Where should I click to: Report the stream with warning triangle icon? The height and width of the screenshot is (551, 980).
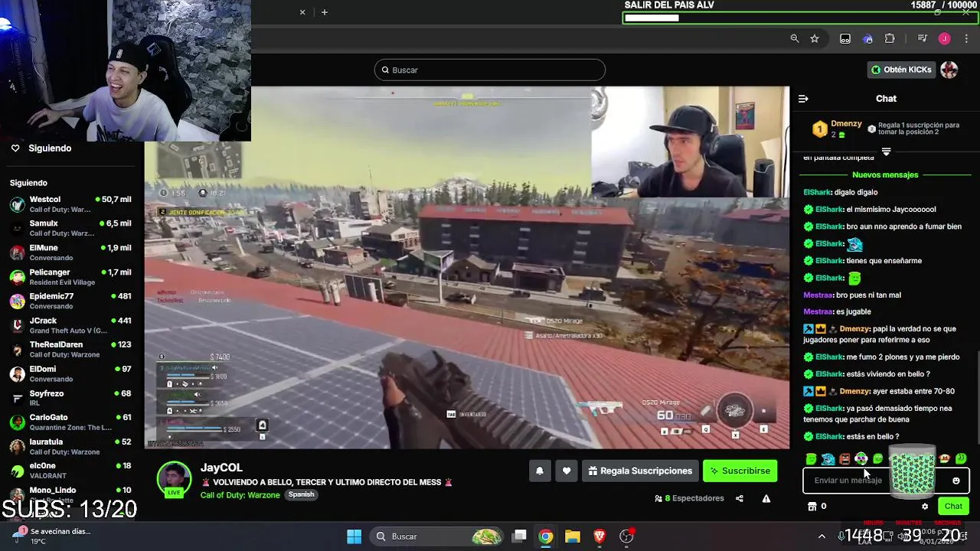[x=766, y=498]
